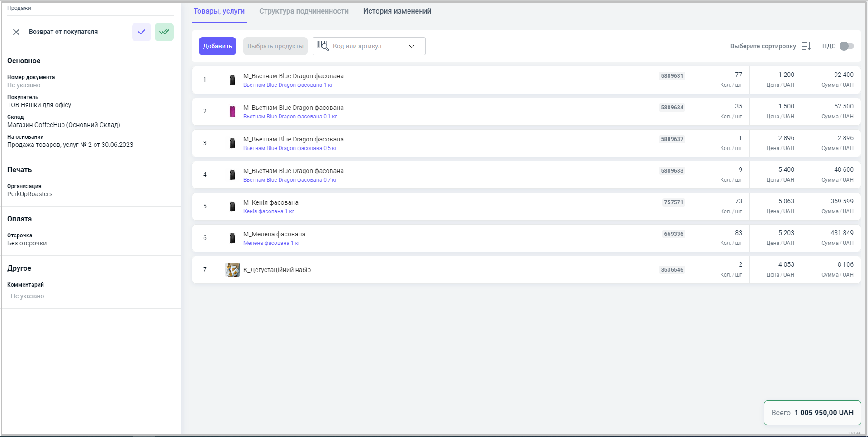Click the single checkmark save icon
868x437 pixels.
[x=142, y=32]
